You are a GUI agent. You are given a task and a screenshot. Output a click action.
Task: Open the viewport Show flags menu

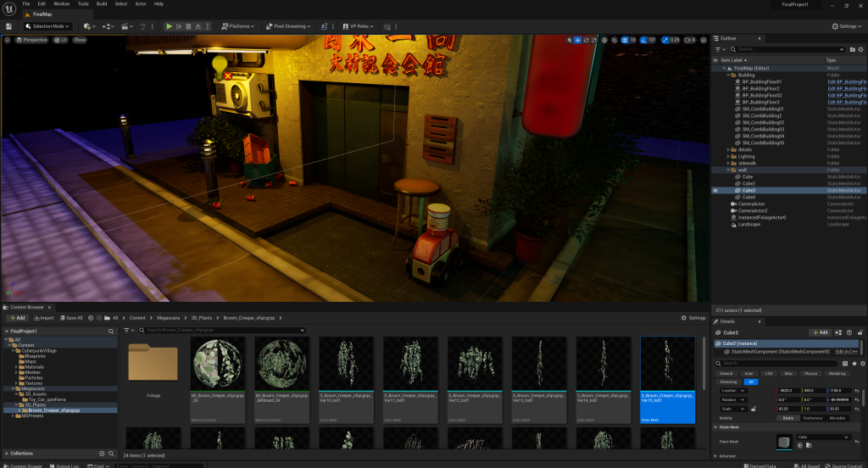80,40
